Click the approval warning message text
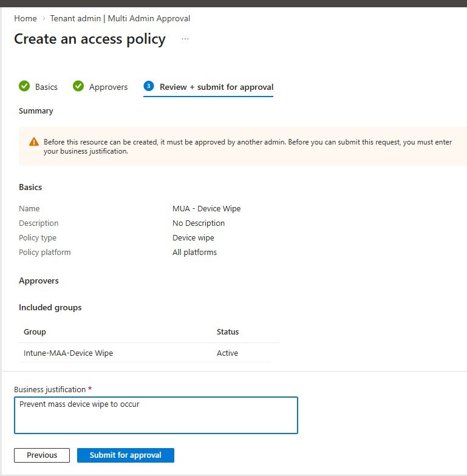The height and width of the screenshot is (476, 467). pyautogui.click(x=248, y=146)
